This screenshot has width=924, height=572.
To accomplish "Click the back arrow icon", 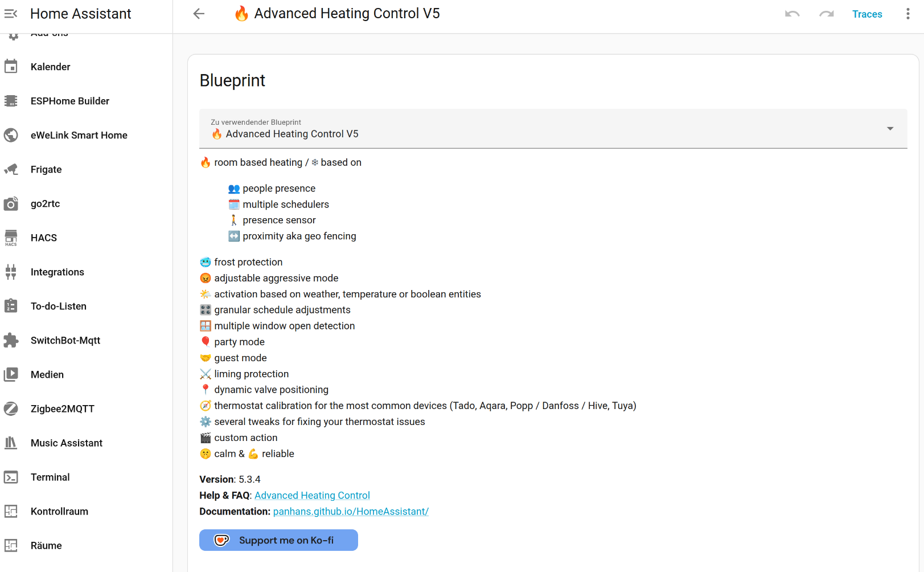I will [x=199, y=14].
